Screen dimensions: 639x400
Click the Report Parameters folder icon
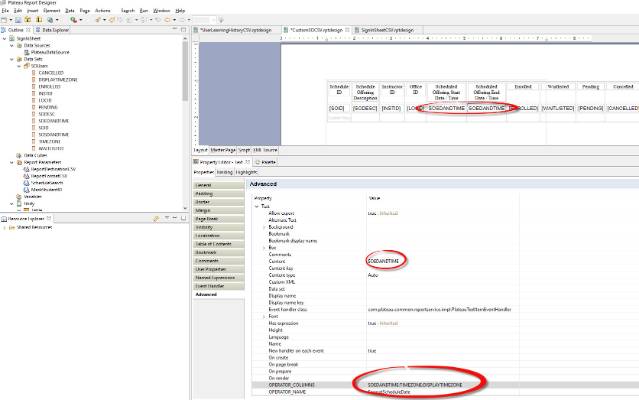coord(19,162)
